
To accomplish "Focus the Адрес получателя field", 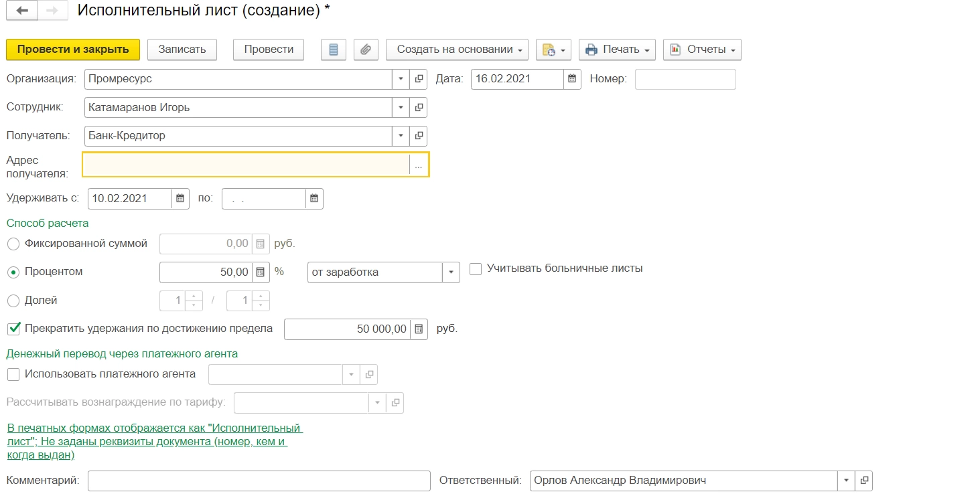I will [x=246, y=165].
